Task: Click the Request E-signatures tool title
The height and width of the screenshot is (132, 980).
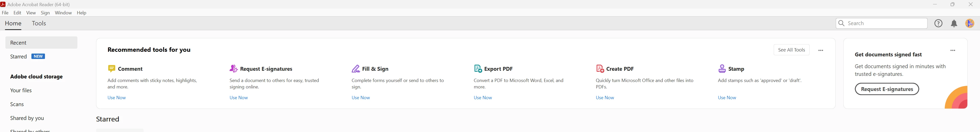Action: coord(266,69)
